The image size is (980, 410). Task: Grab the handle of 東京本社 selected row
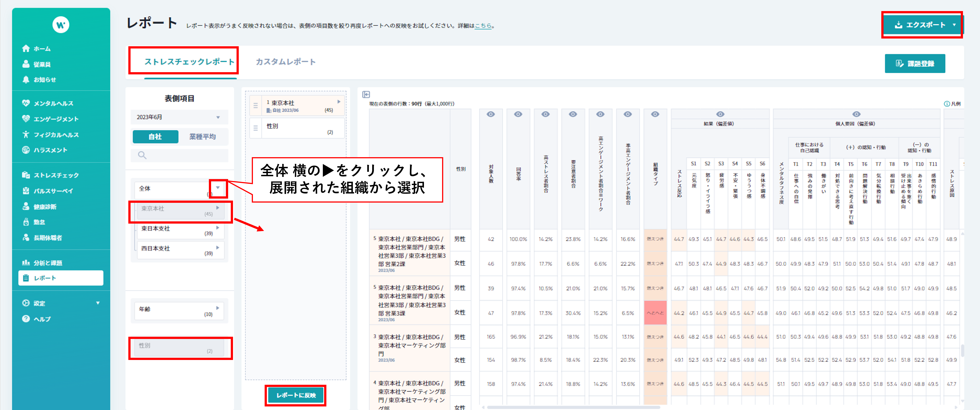[x=256, y=106]
